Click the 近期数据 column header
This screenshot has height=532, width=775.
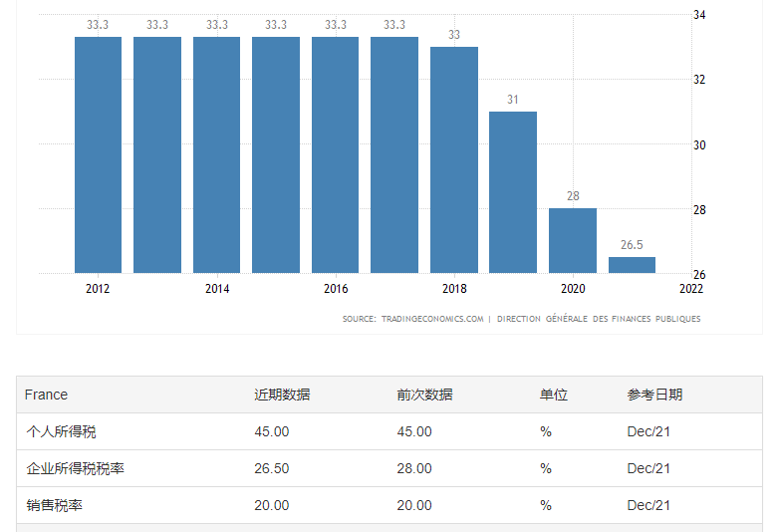pos(282,395)
